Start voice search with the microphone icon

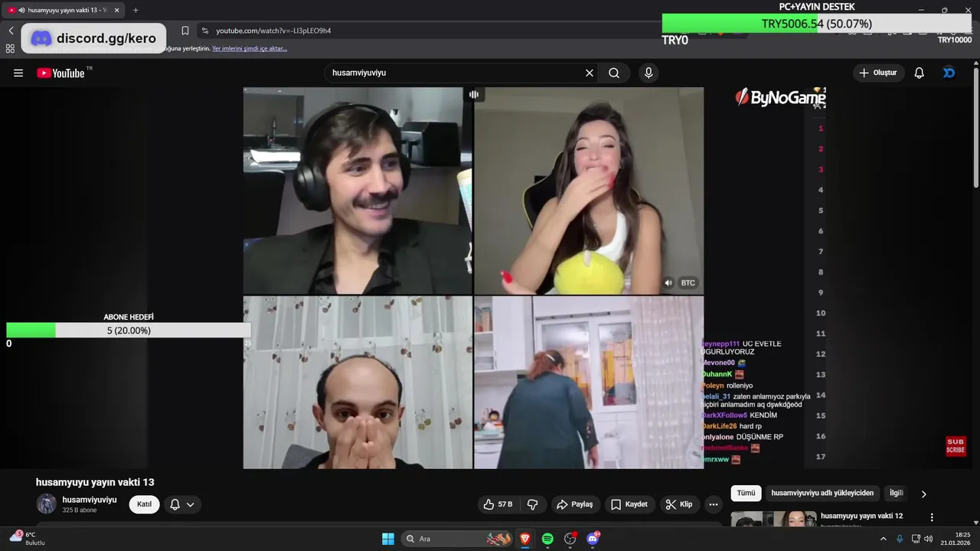pos(648,73)
